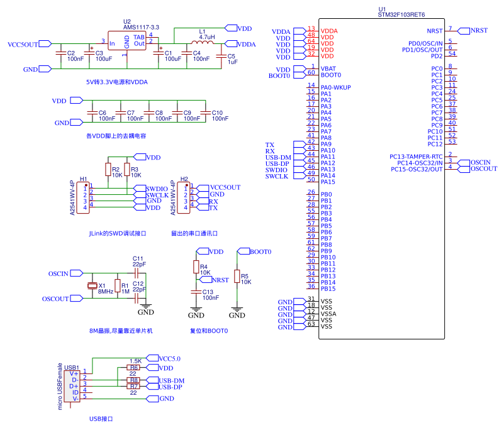Image resolution: width=504 pixels, height=428 pixels.
Task: Click the PB15 pin label
Action: 328,289
